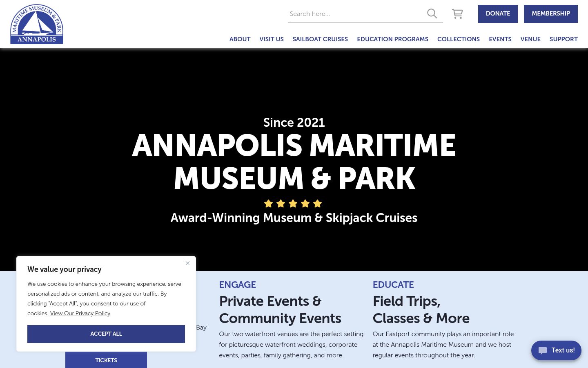Open View Our Privacy Policy link
This screenshot has width=588, height=368.
(80, 313)
